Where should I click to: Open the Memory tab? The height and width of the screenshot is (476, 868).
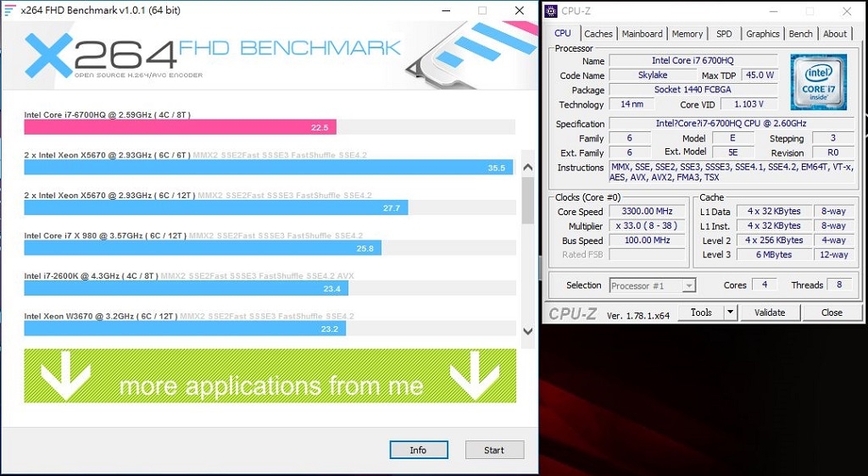point(687,34)
